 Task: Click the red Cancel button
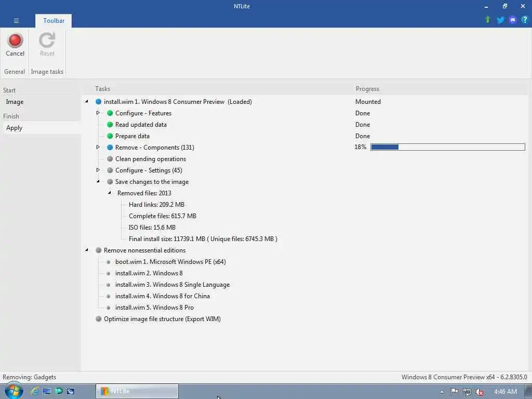15,45
